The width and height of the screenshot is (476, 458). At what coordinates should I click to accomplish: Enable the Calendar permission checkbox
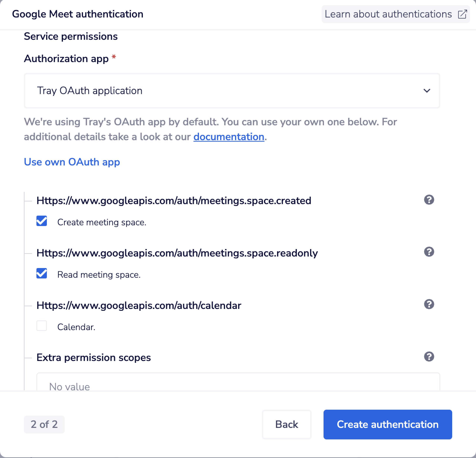coord(41,326)
